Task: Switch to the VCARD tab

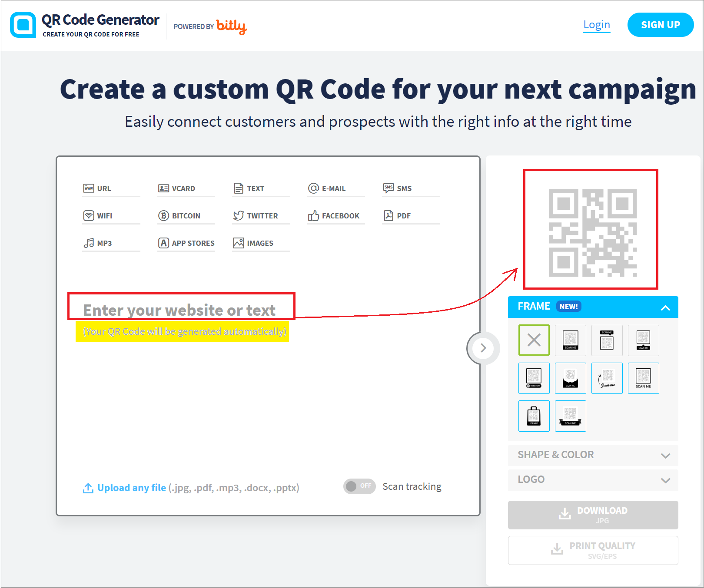Action: tap(183, 188)
